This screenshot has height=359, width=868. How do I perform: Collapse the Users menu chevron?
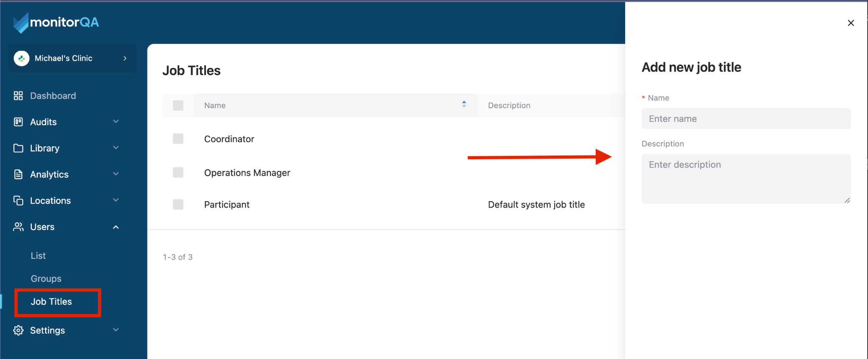116,227
